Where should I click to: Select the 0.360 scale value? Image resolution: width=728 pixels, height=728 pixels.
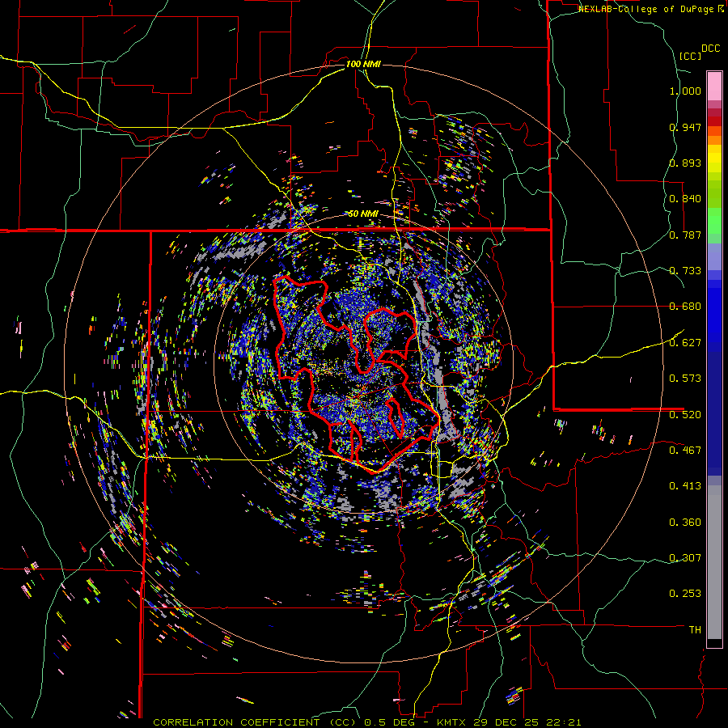685,523
